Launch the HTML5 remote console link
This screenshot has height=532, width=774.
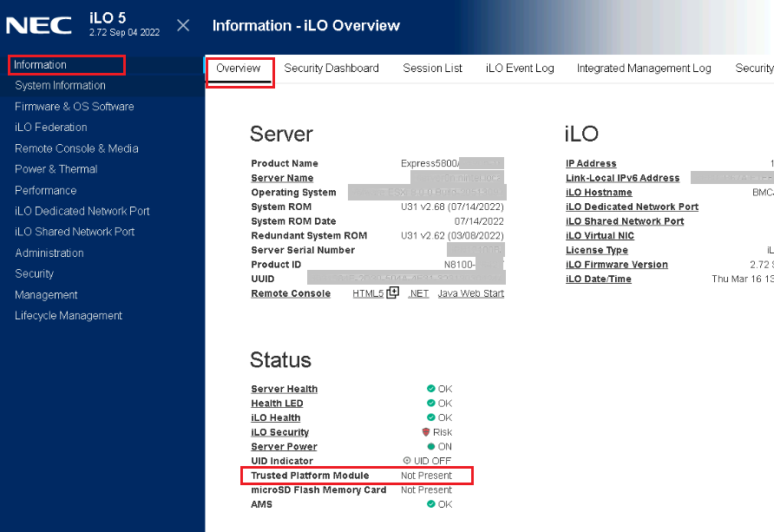pyautogui.click(x=368, y=293)
